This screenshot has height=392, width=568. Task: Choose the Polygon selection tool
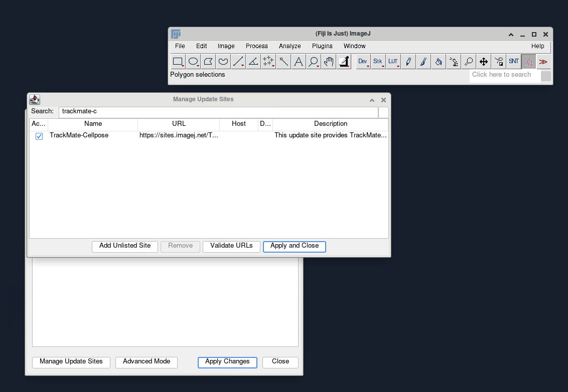tap(208, 62)
